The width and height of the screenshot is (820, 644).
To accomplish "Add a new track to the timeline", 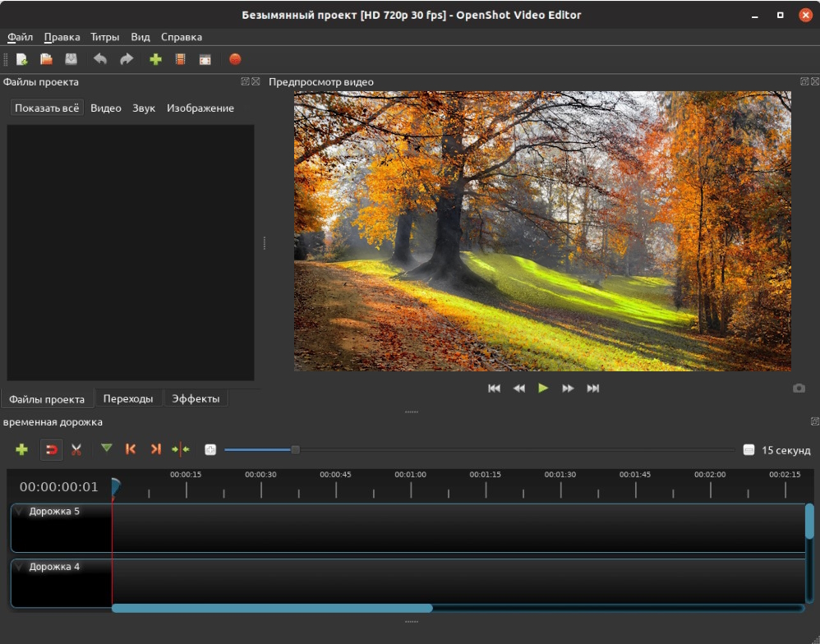I will click(x=22, y=449).
